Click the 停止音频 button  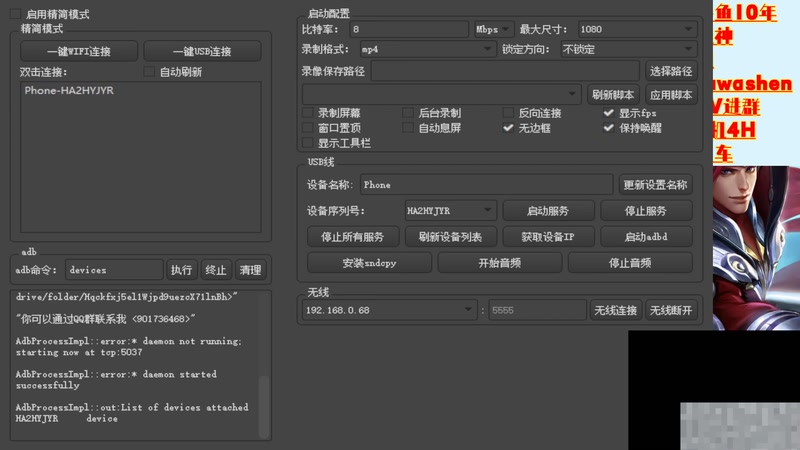pos(630,263)
